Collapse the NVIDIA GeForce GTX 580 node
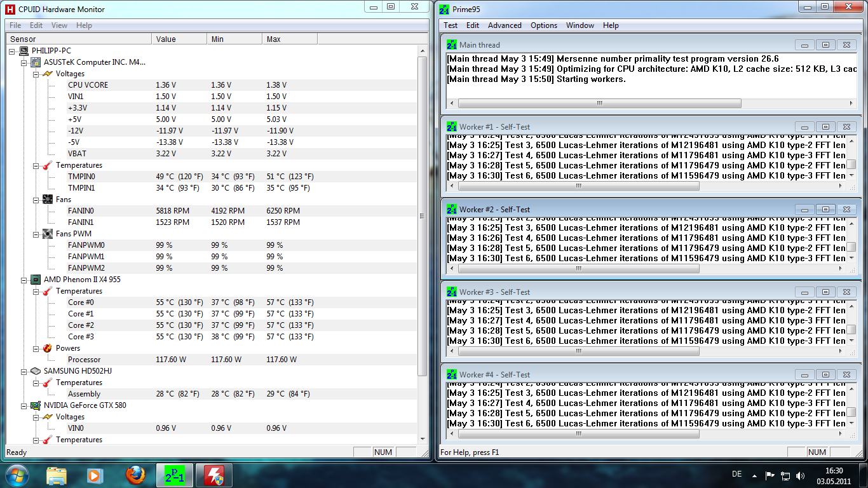 point(24,405)
